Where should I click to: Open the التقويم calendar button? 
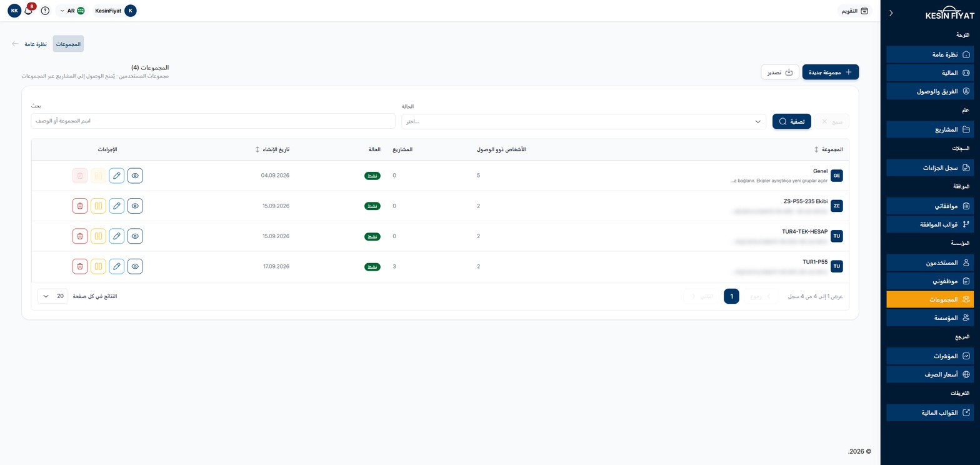click(855, 11)
